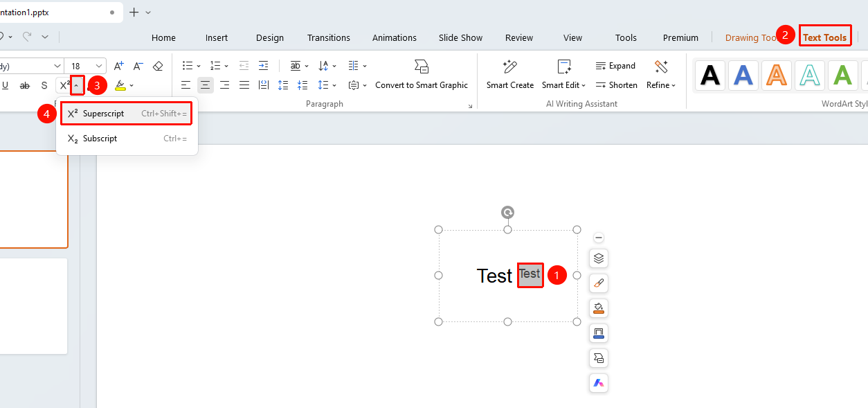Decrease paragraph spacing icon

pyautogui.click(x=302, y=85)
